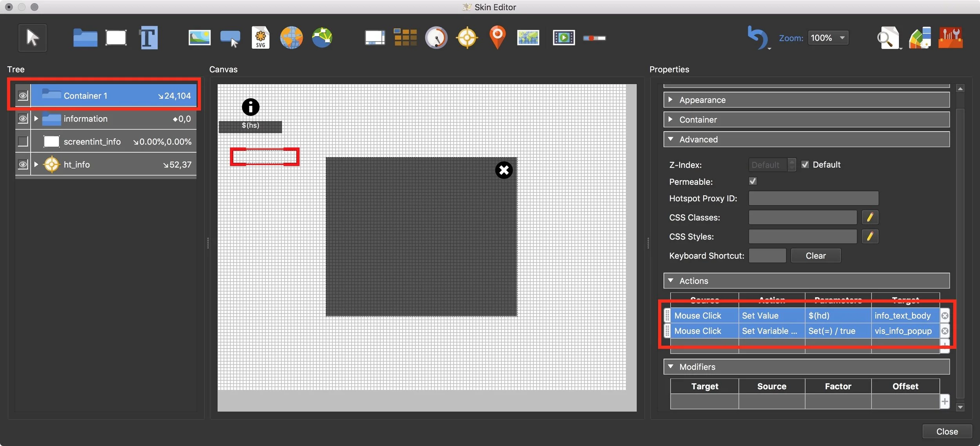Click the CSS Classes input field

[802, 217]
